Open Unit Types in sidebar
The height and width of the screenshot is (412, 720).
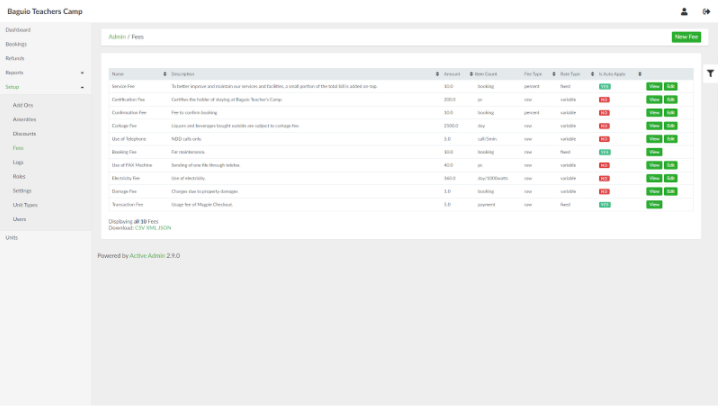pos(25,204)
